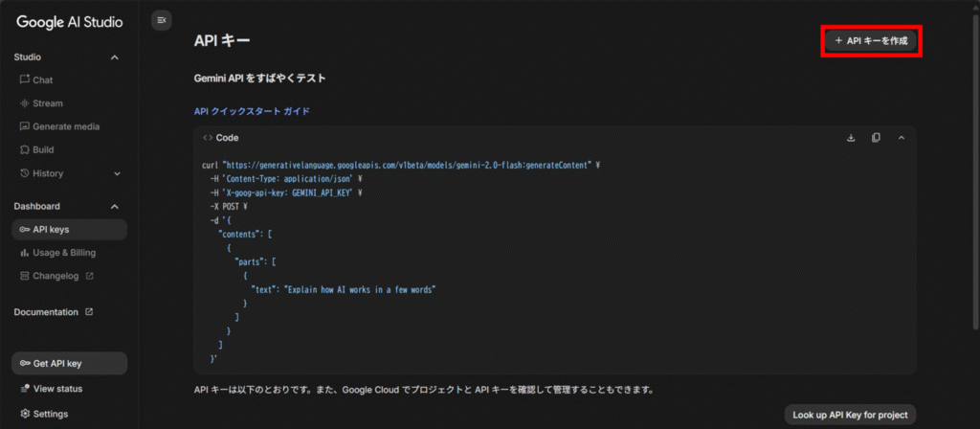Click the 'API キー' page title

point(222,40)
